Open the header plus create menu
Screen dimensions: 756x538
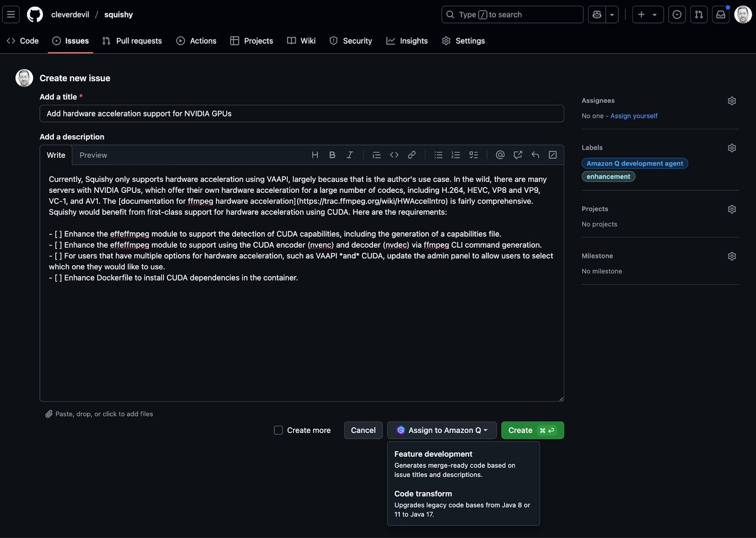647,14
